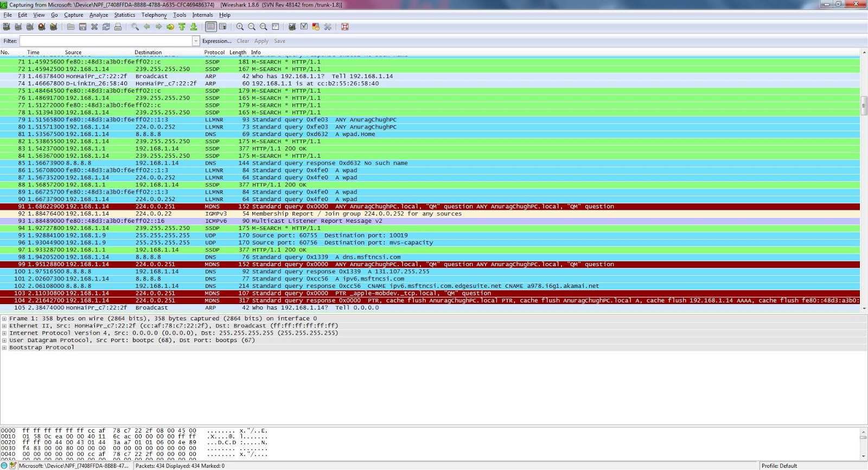Expand the Frame 1 detail row

4,319
